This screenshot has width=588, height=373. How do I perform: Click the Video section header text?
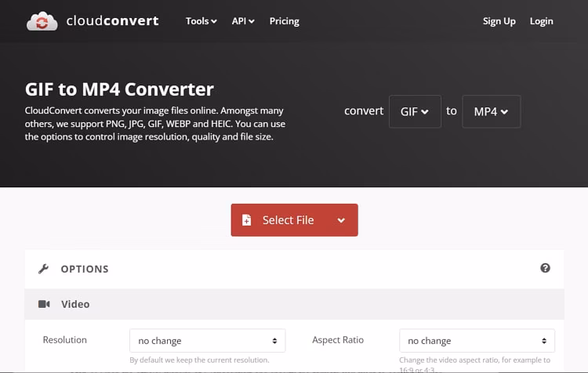[x=75, y=304]
